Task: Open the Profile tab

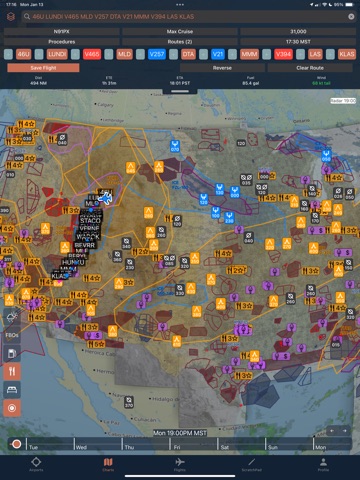Action: click(323, 464)
